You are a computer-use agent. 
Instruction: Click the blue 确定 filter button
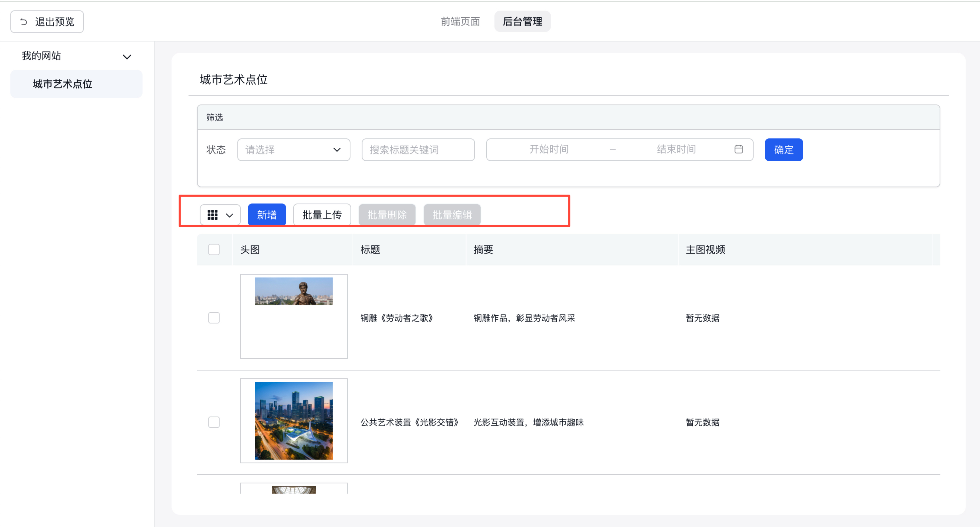click(784, 150)
